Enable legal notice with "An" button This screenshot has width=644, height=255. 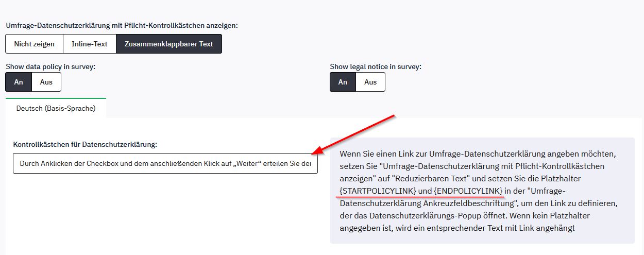343,82
